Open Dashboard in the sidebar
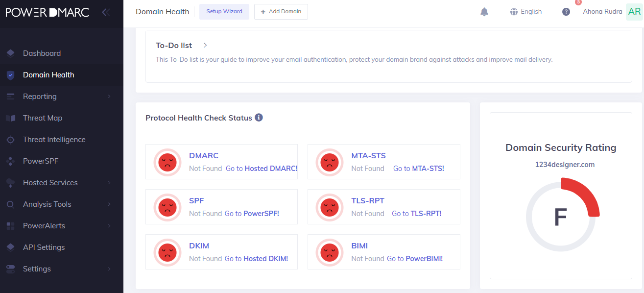Viewport: 644px width, 293px height. click(42, 53)
